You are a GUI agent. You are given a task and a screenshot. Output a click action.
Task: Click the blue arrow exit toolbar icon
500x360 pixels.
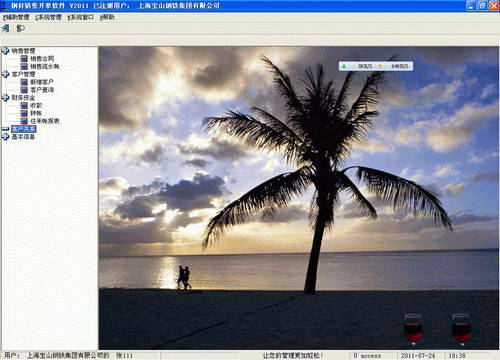click(x=6, y=28)
